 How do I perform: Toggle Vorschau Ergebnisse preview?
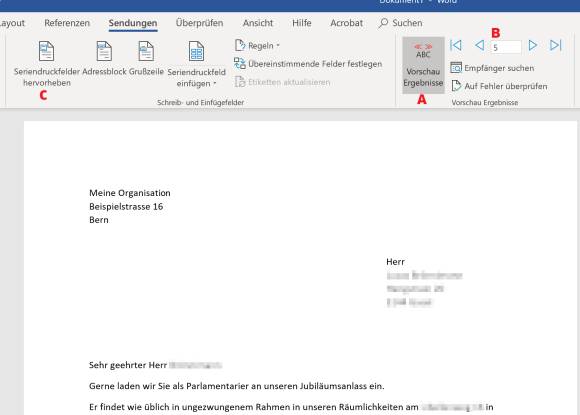[x=423, y=65]
